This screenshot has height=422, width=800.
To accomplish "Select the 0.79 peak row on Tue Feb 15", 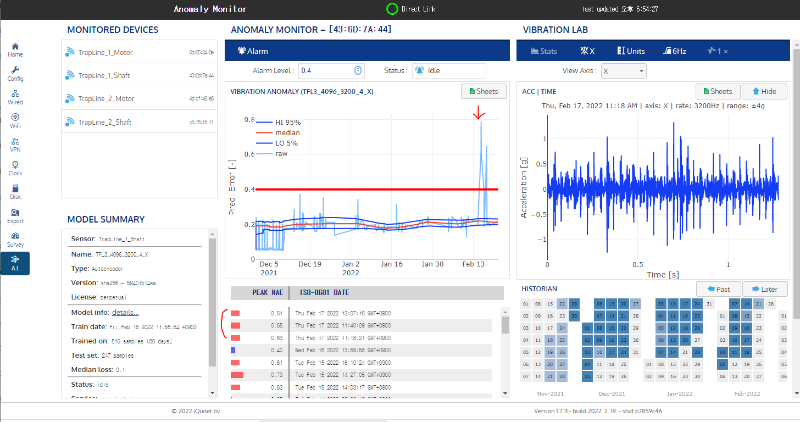I will 361,375.
